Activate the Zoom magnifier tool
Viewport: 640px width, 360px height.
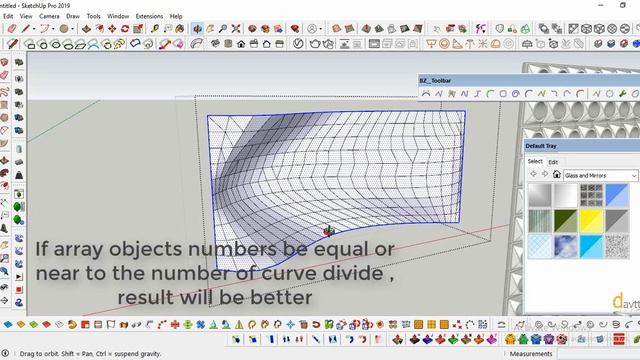[x=223, y=29]
